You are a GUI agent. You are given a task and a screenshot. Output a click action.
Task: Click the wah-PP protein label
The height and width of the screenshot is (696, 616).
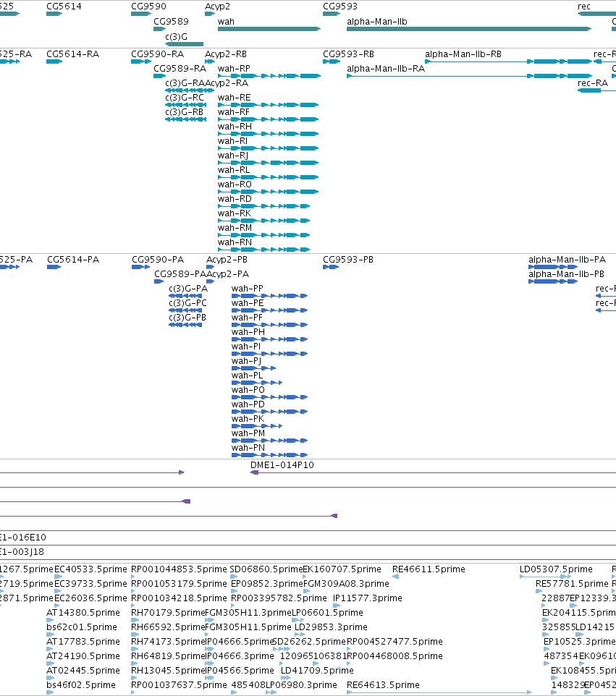click(248, 289)
